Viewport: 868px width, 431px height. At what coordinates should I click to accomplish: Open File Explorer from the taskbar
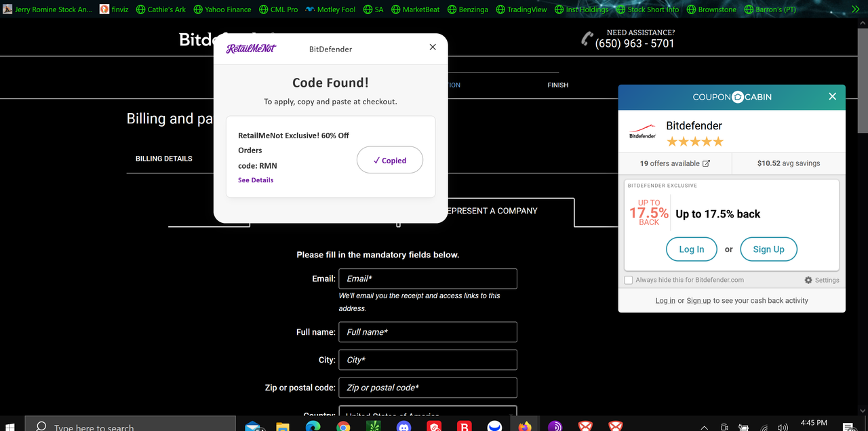click(x=283, y=427)
